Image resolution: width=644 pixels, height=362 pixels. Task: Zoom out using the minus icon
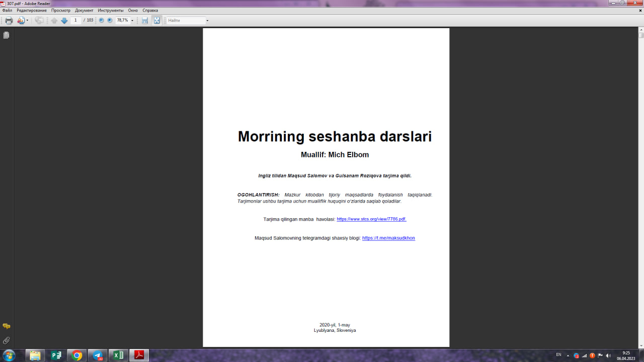tap(102, 20)
